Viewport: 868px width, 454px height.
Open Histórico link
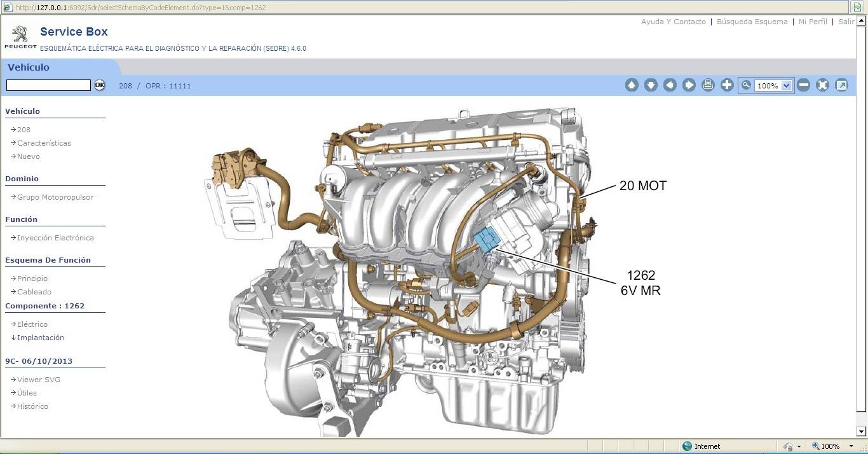pyautogui.click(x=32, y=406)
